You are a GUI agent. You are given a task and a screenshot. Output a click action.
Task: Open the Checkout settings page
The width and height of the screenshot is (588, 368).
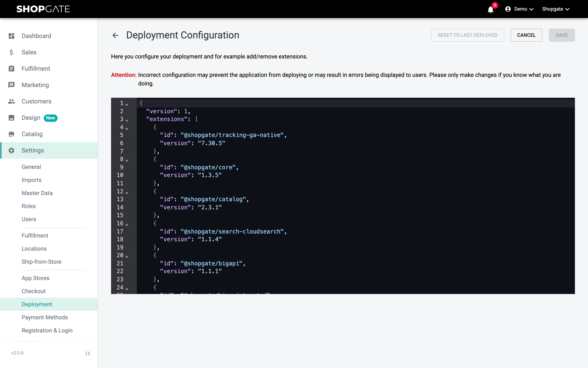point(33,291)
